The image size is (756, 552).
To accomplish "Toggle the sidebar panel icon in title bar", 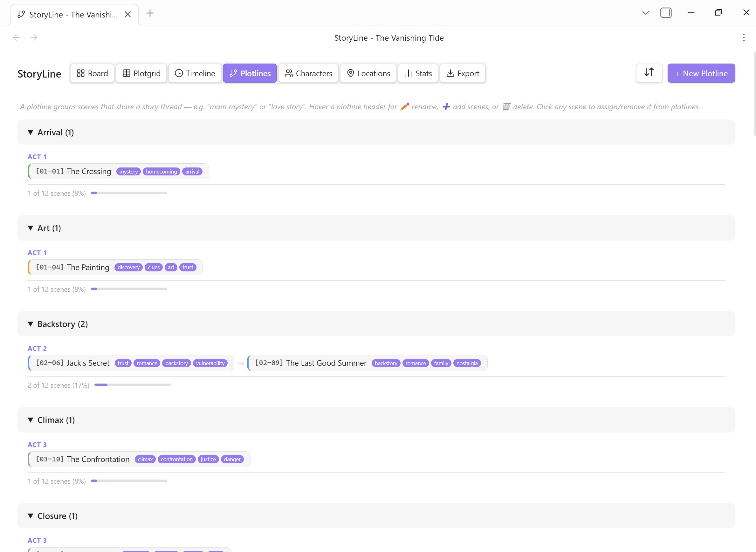I will pyautogui.click(x=665, y=13).
